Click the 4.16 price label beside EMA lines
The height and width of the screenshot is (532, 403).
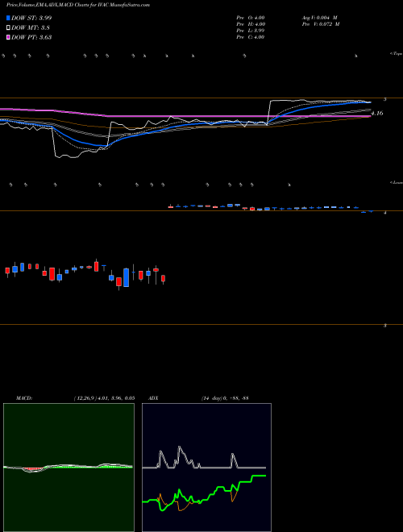[x=377, y=114]
